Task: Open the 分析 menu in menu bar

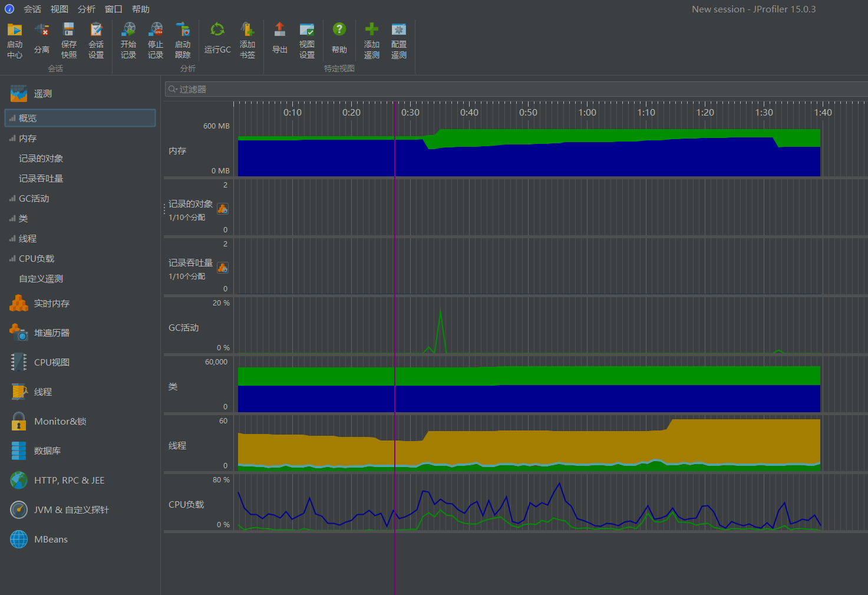Action: click(87, 9)
